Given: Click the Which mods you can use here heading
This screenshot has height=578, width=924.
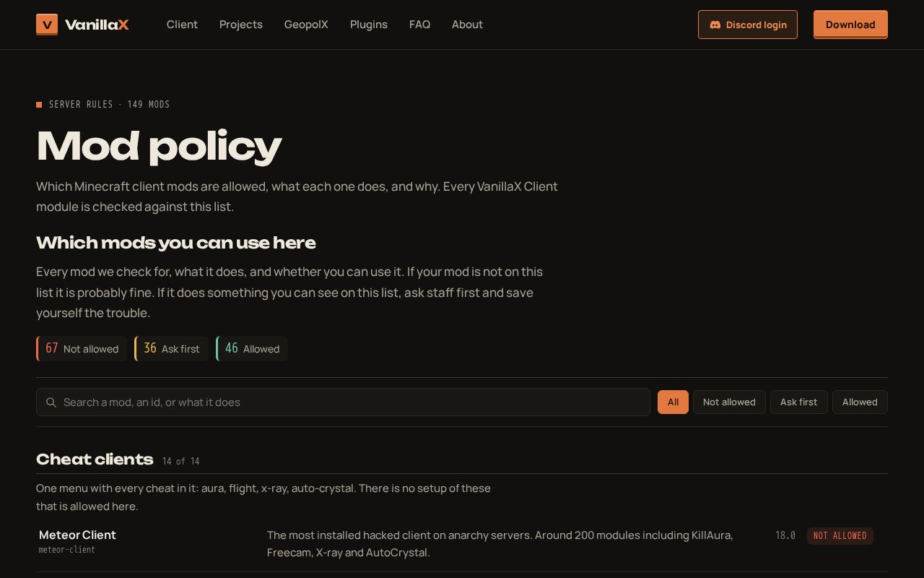Looking at the screenshot, I should [x=176, y=243].
